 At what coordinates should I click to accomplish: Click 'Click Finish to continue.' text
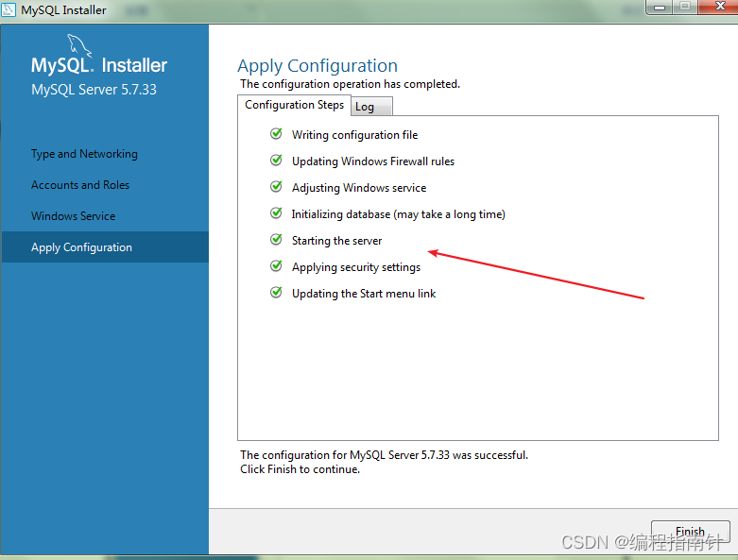300,469
